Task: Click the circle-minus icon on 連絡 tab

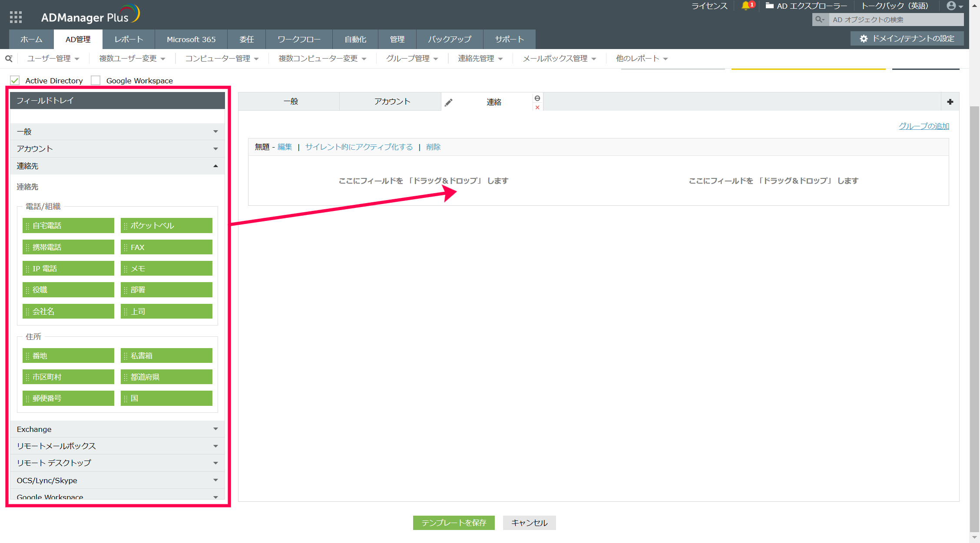Action: [x=537, y=98]
